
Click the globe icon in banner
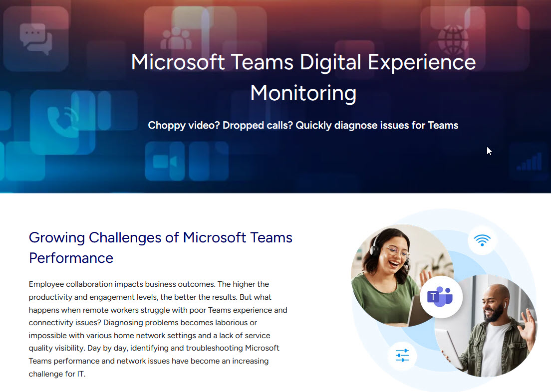click(453, 38)
